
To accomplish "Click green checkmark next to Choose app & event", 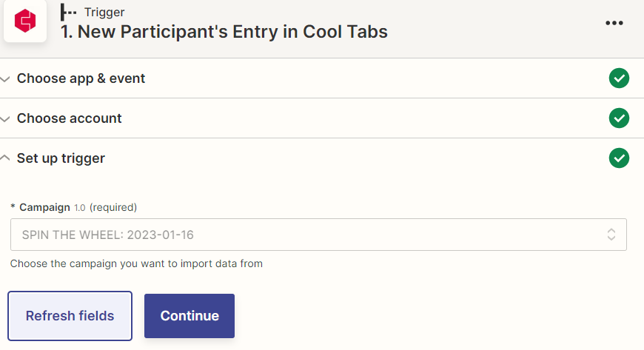I will pyautogui.click(x=619, y=78).
